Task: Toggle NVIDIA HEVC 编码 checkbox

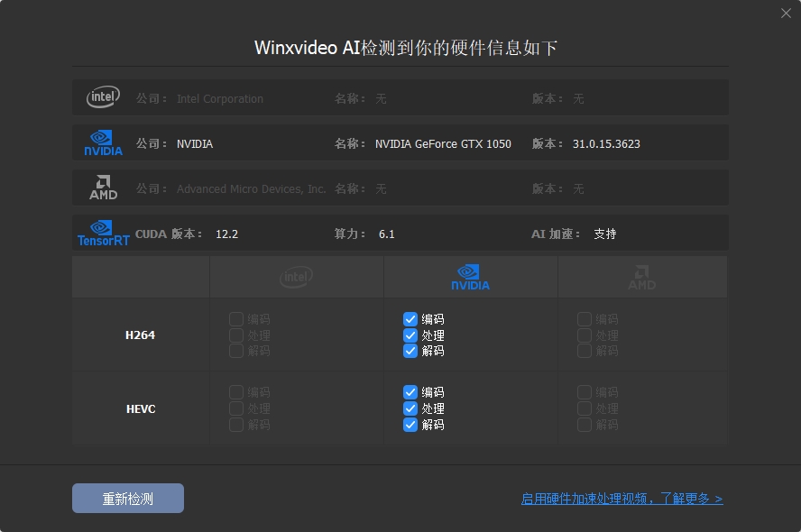Action: [410, 392]
